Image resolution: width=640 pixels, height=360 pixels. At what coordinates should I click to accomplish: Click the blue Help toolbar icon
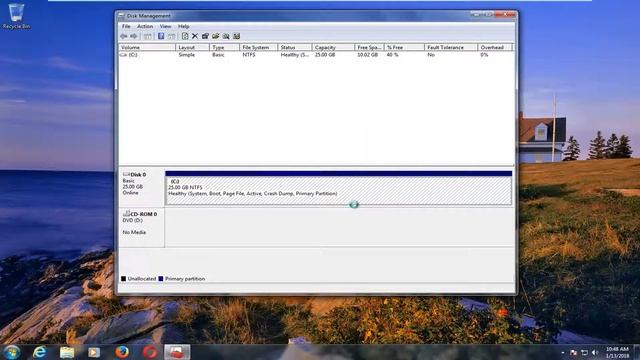click(161, 36)
